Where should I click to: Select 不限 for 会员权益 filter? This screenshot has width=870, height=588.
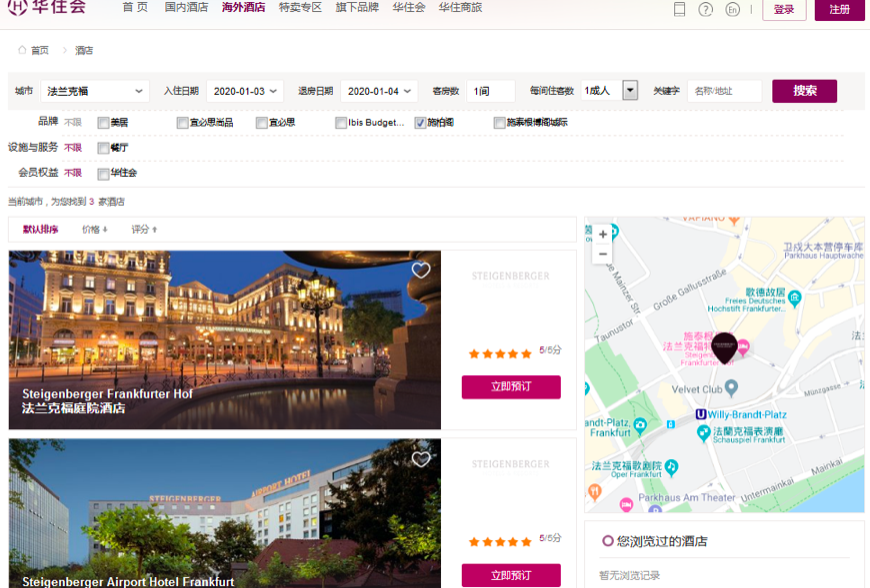coord(73,173)
